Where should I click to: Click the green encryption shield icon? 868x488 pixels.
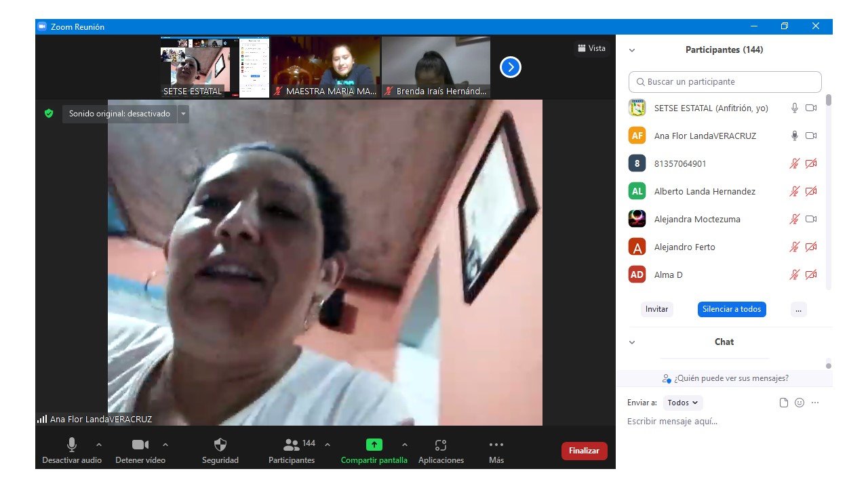pos(49,114)
